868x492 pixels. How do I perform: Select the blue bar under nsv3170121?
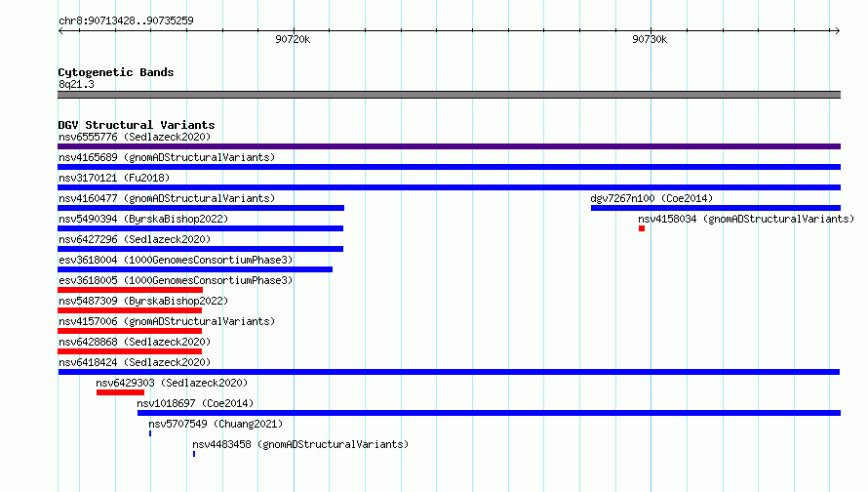tap(449, 187)
